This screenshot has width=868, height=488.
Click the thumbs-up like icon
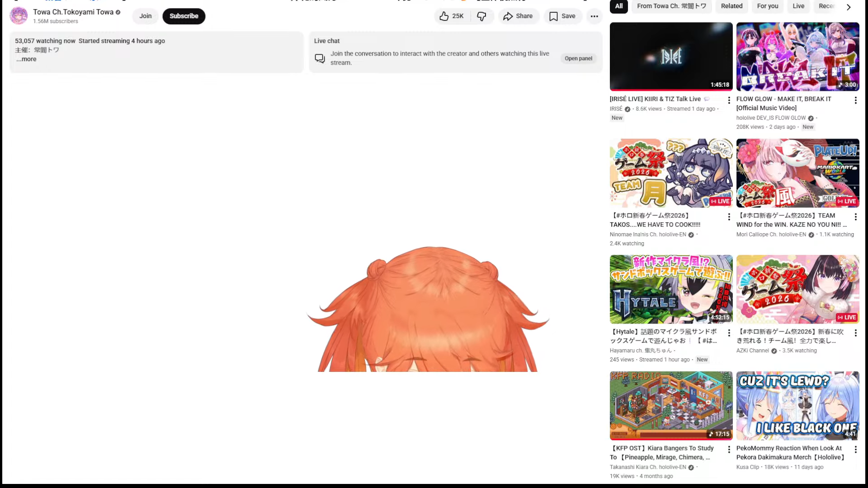coord(444,16)
